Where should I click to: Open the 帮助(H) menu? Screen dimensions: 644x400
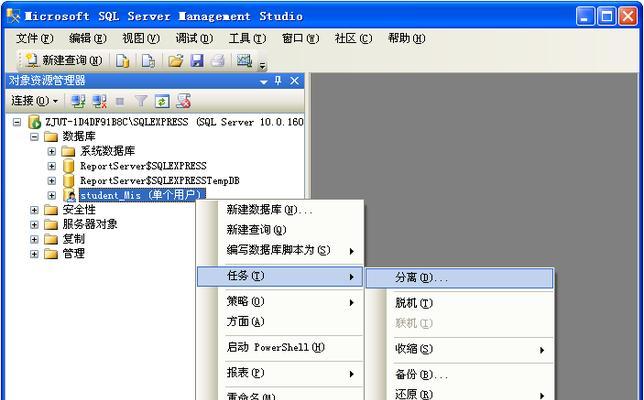click(406, 38)
